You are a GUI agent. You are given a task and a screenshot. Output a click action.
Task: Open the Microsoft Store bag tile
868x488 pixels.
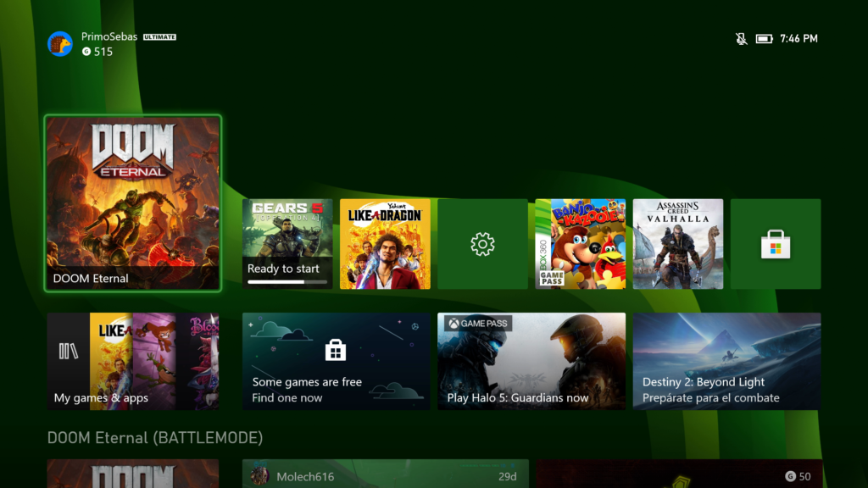tap(776, 244)
